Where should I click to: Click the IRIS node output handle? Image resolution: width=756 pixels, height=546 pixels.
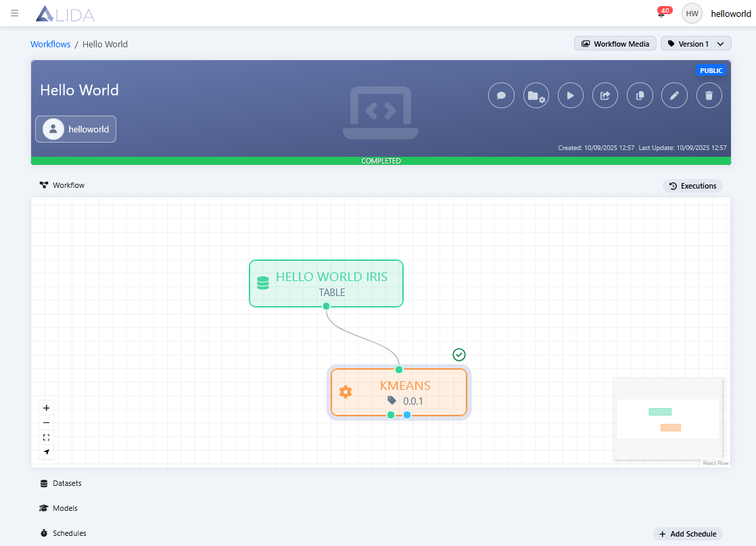point(327,306)
